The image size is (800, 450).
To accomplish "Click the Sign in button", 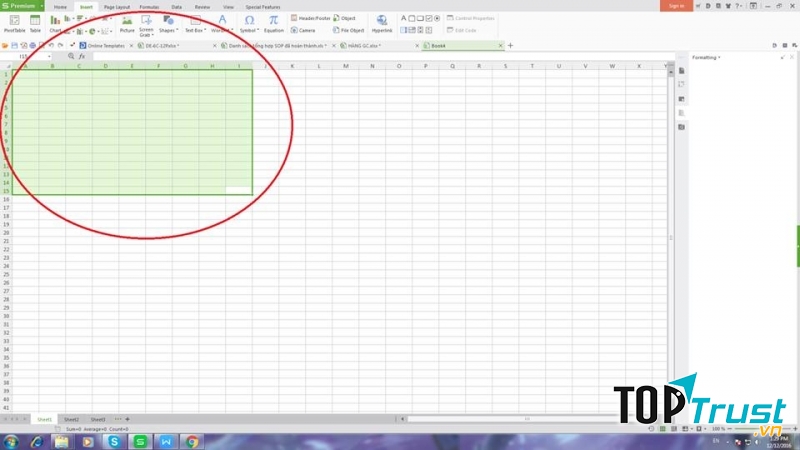I will 677,6.
